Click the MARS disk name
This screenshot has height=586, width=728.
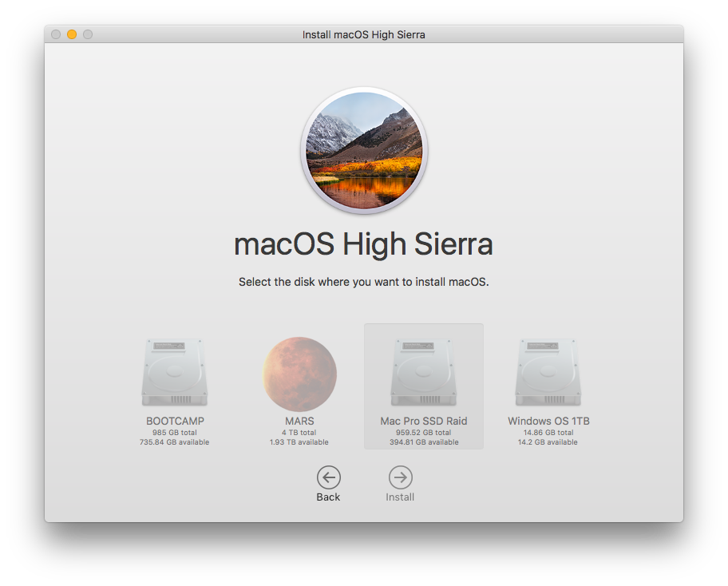(x=299, y=422)
